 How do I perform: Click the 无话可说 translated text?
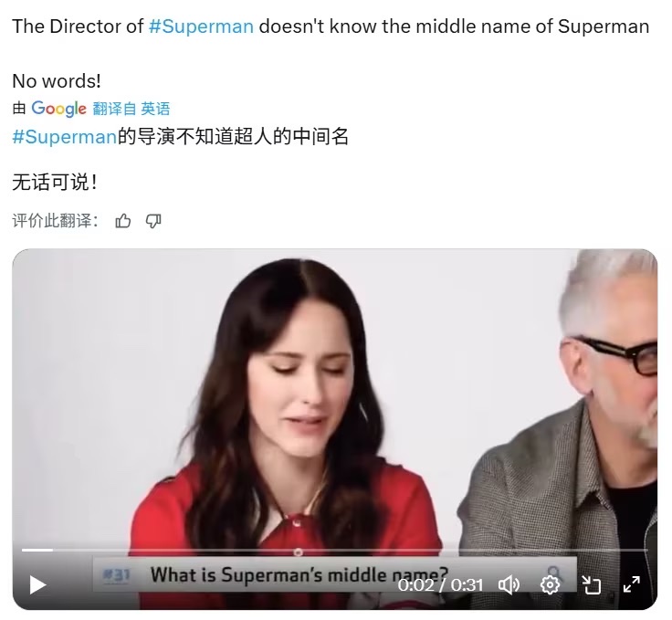[55, 183]
